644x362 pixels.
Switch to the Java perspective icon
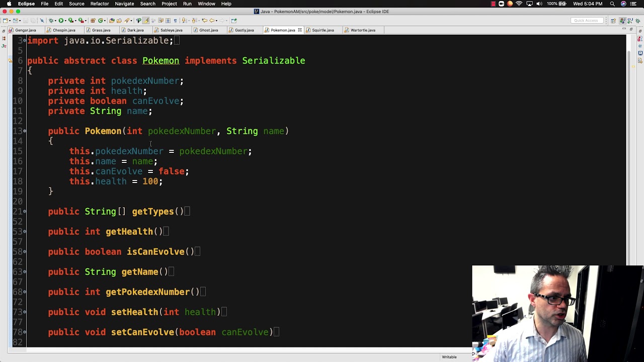(622, 20)
